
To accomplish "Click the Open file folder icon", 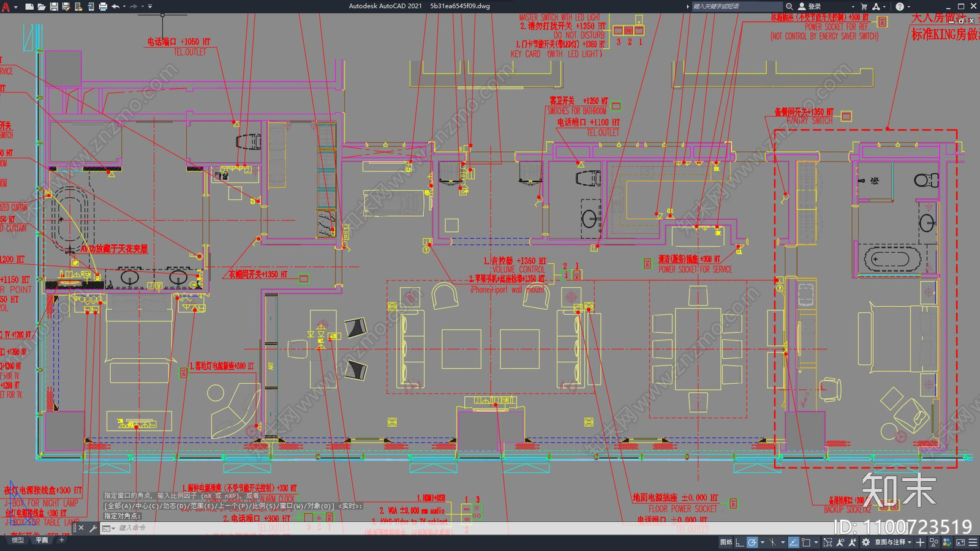I will [41, 6].
